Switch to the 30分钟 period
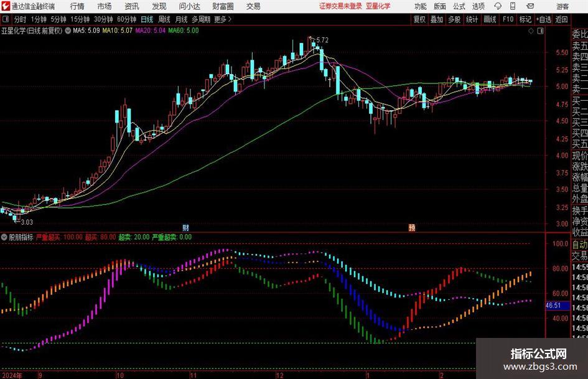Screen dimensions: 588x379 (x=103, y=19)
